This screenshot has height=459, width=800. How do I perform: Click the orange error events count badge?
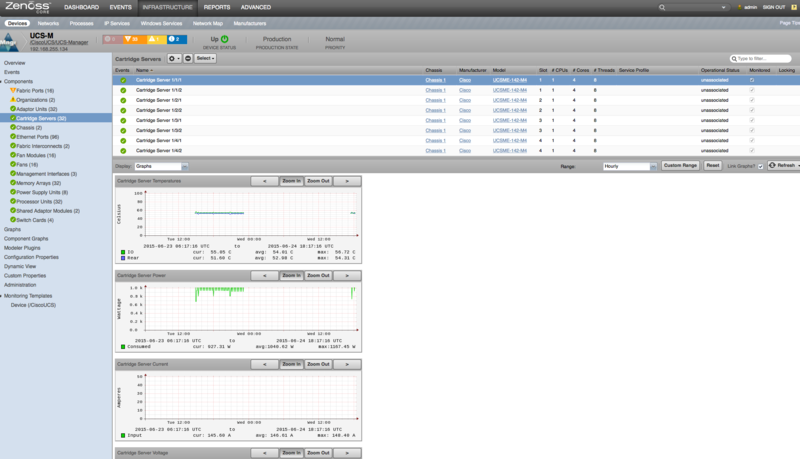click(x=133, y=39)
